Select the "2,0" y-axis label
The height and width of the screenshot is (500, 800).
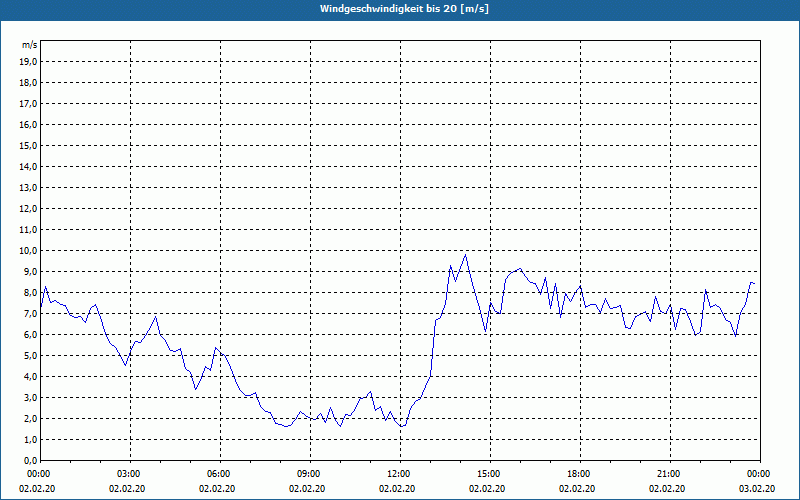coord(31,418)
